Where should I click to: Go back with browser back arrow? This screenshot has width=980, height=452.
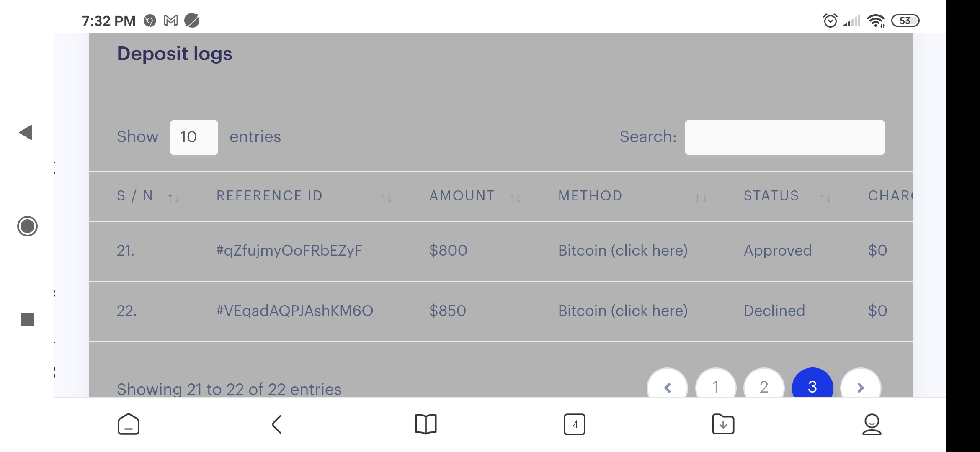pyautogui.click(x=277, y=424)
